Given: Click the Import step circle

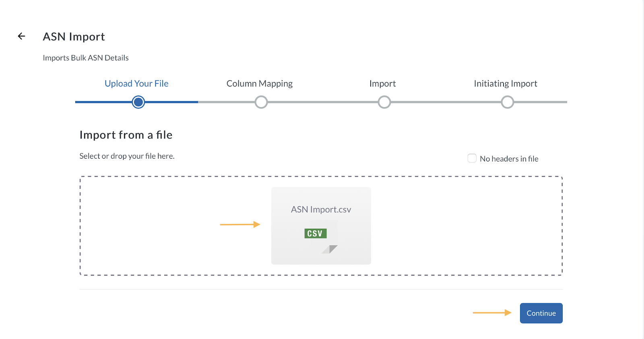Looking at the screenshot, I should point(384,102).
